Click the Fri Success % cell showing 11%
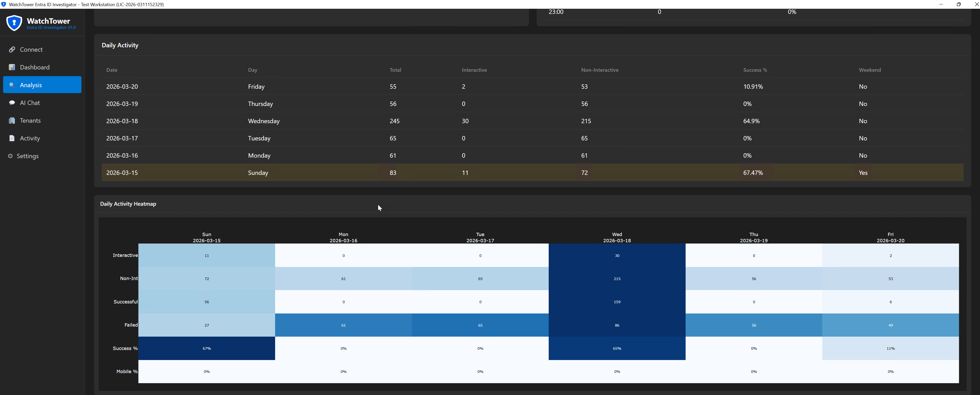Viewport: 980px width, 395px height. tap(890, 348)
